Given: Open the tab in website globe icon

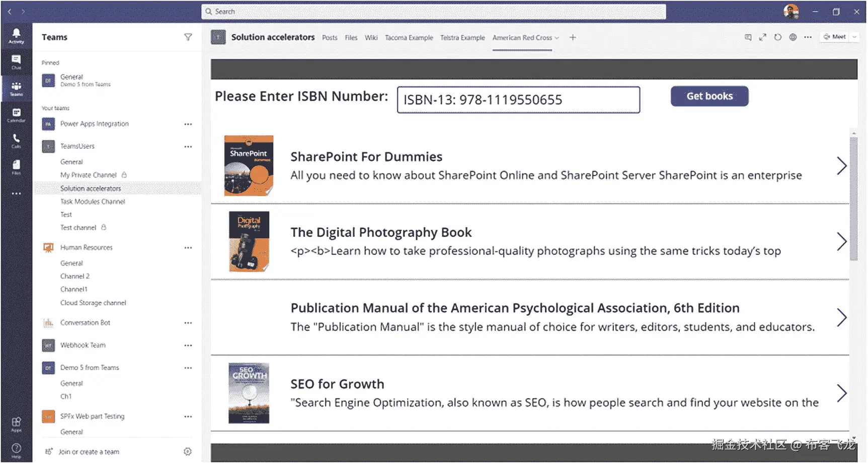Looking at the screenshot, I should 793,37.
